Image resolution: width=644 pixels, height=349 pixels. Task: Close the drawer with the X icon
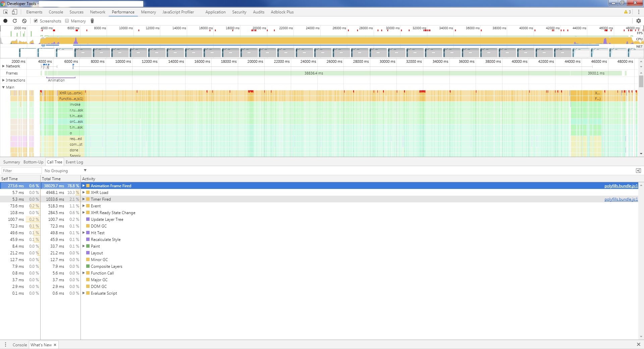point(638,345)
